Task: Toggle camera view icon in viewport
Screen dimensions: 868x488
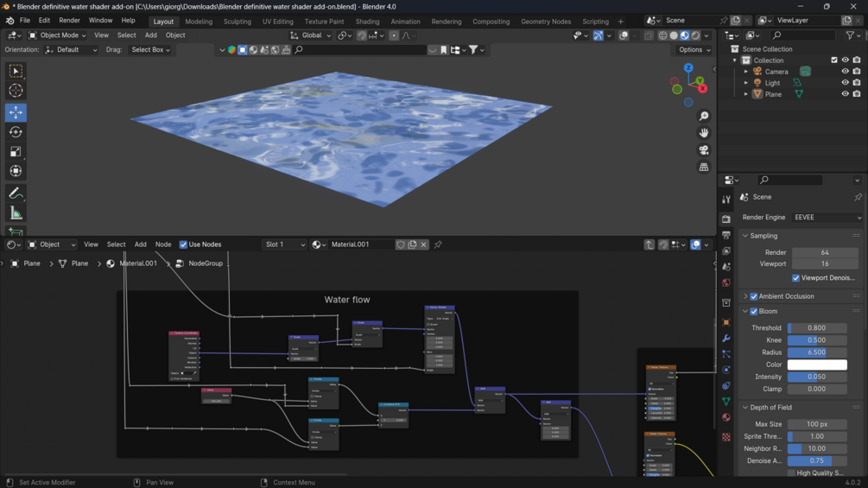Action: (x=704, y=150)
